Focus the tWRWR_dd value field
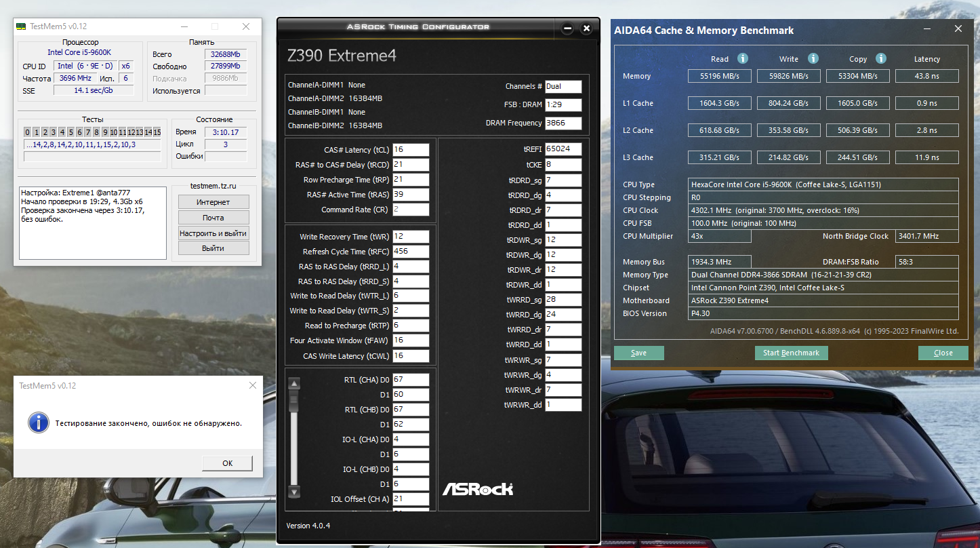The width and height of the screenshot is (980, 548). click(x=563, y=405)
